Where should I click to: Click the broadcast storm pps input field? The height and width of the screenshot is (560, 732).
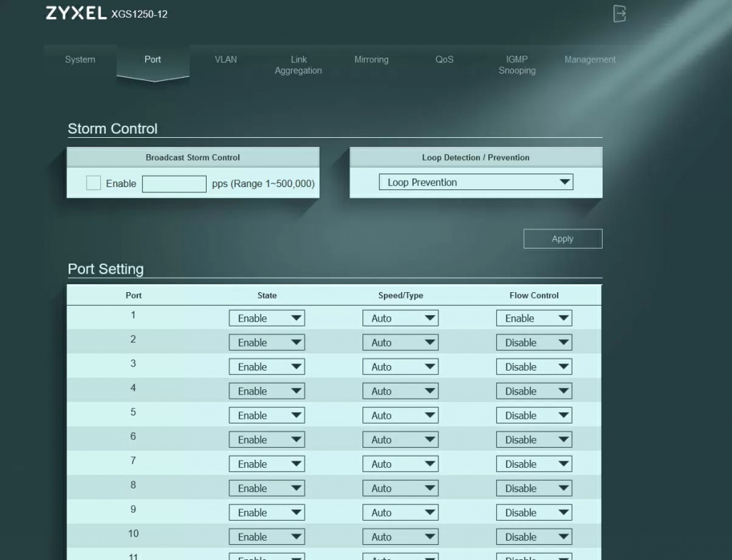[x=174, y=184]
